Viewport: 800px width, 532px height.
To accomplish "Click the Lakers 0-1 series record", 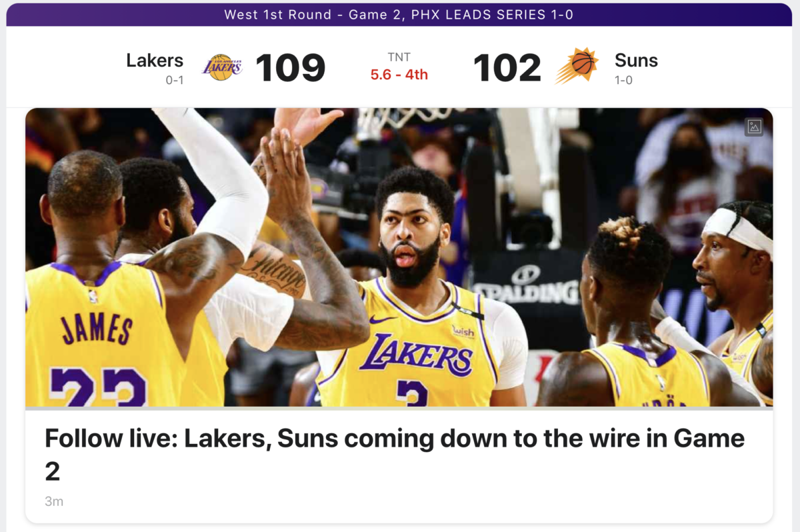I will coord(175,81).
